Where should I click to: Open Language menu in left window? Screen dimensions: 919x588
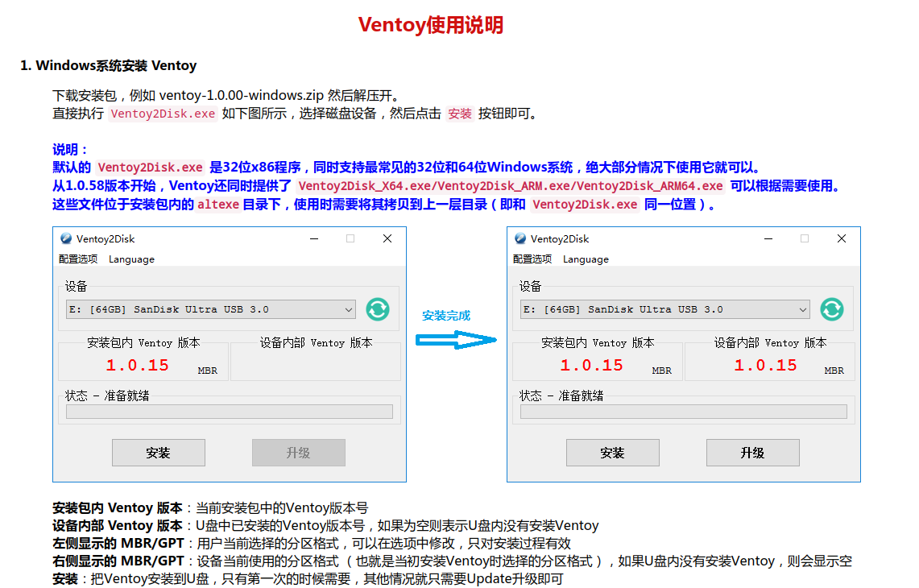(x=131, y=259)
